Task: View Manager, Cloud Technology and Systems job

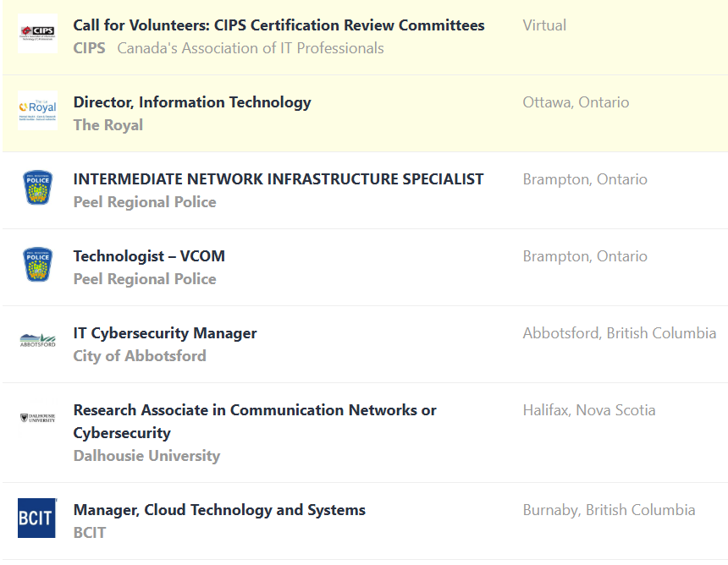Action: (x=219, y=510)
